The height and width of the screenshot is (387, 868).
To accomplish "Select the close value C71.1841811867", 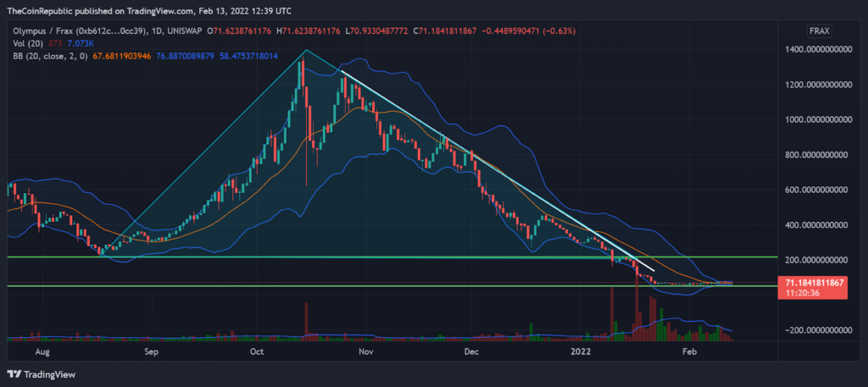I will click(x=446, y=31).
